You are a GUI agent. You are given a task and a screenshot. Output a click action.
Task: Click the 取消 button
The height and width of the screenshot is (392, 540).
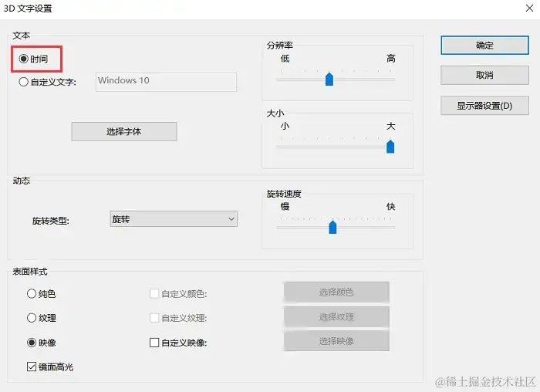tap(484, 75)
